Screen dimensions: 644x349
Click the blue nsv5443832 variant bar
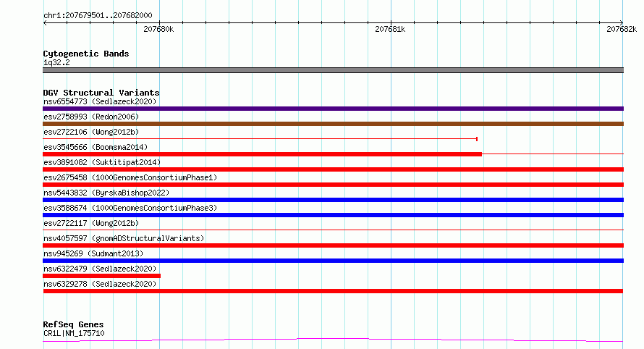(x=333, y=200)
